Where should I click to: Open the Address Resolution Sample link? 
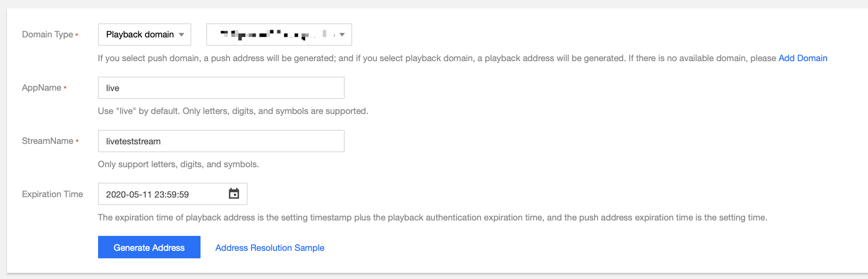270,248
